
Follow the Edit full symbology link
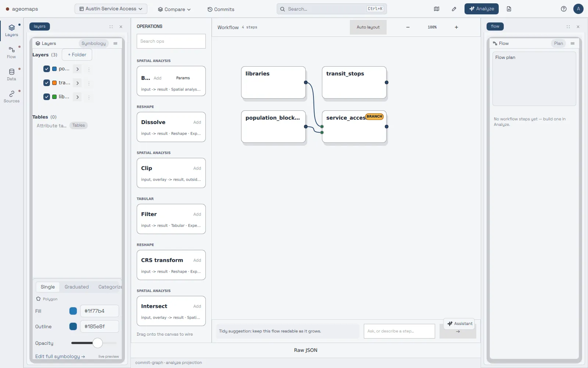point(60,357)
